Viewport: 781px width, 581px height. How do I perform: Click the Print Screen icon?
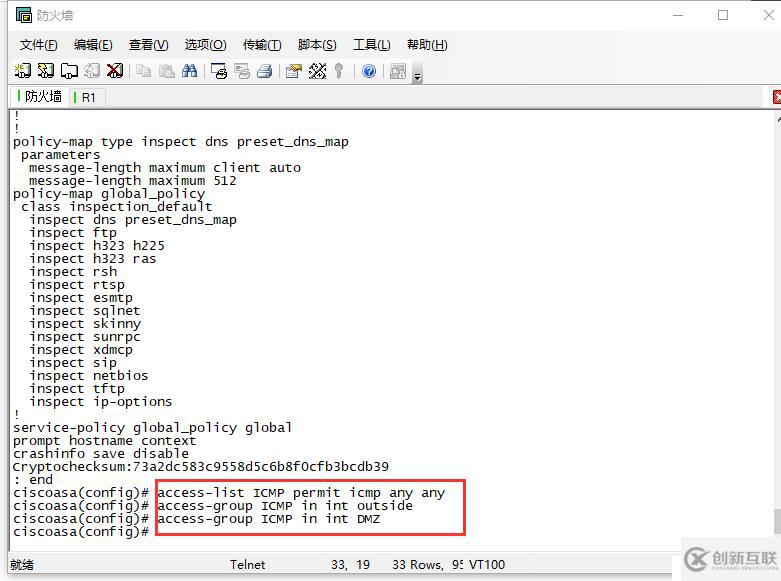tap(219, 71)
